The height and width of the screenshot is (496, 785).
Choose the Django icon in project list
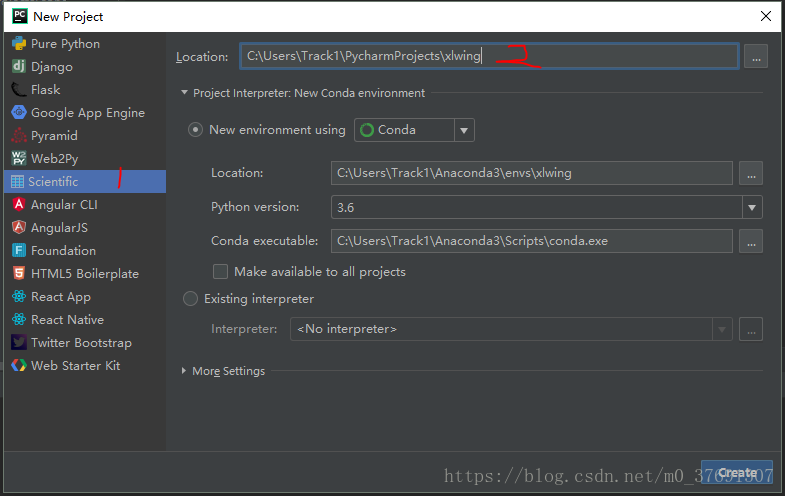19,66
